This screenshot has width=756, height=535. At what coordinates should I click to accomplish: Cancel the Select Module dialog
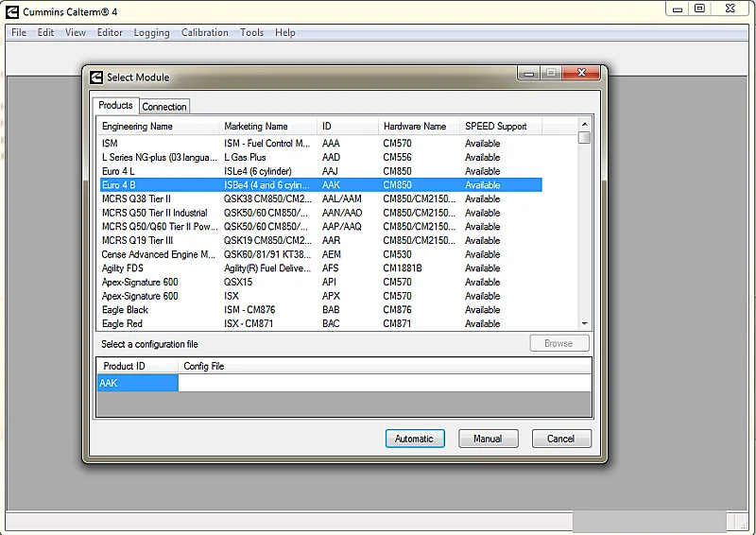pyautogui.click(x=561, y=439)
